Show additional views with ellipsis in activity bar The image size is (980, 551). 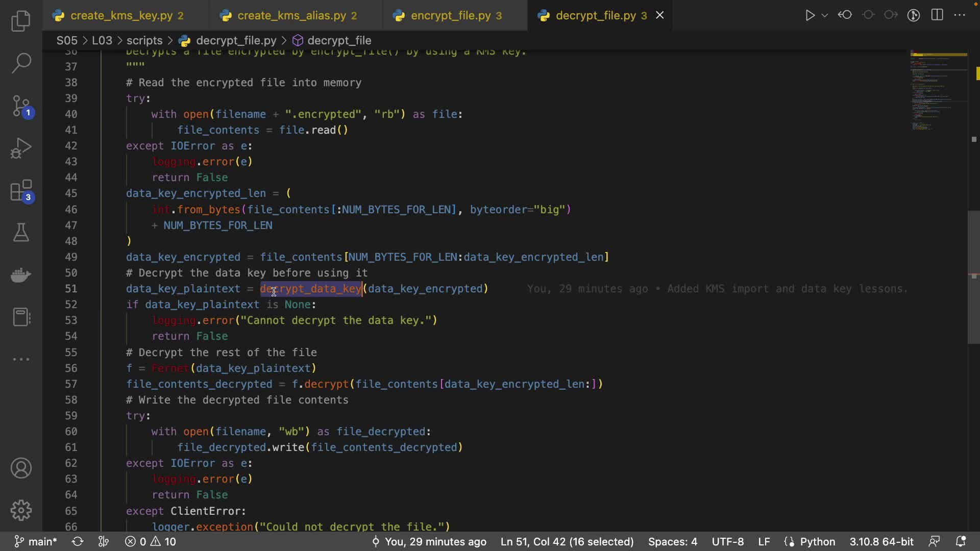[21, 359]
